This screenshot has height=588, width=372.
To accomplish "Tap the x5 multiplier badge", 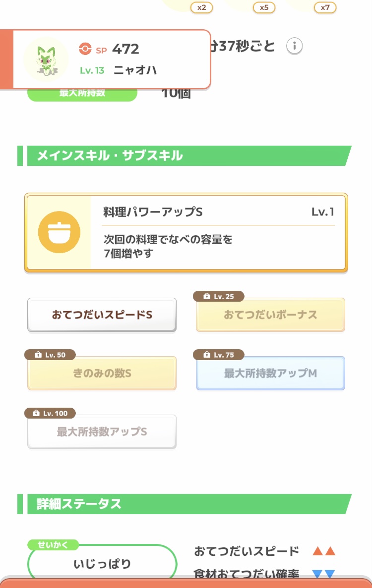I will click(x=264, y=7).
